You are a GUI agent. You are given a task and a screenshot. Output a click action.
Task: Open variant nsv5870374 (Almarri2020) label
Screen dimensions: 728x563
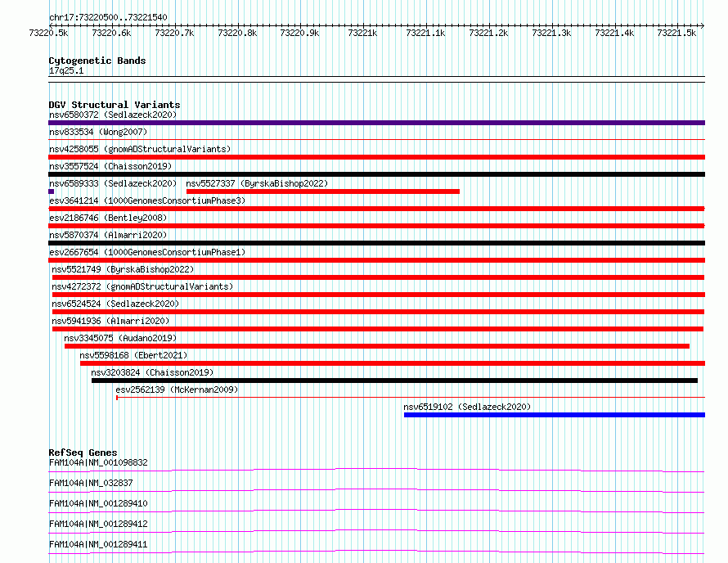pyautogui.click(x=108, y=235)
